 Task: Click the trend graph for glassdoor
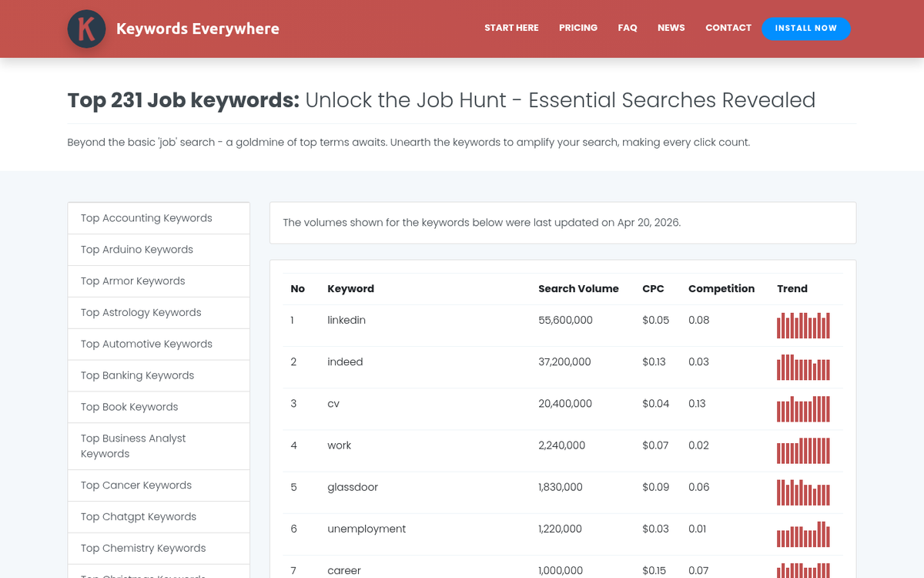point(803,492)
